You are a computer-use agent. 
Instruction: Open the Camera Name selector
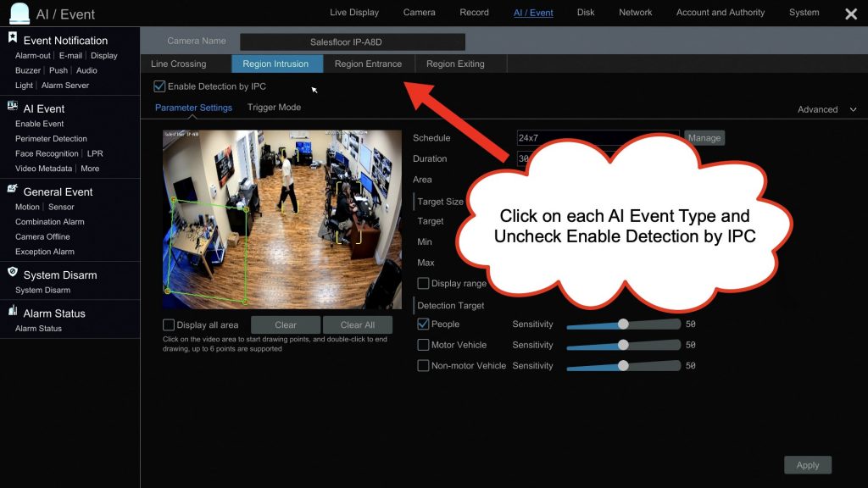(x=352, y=42)
